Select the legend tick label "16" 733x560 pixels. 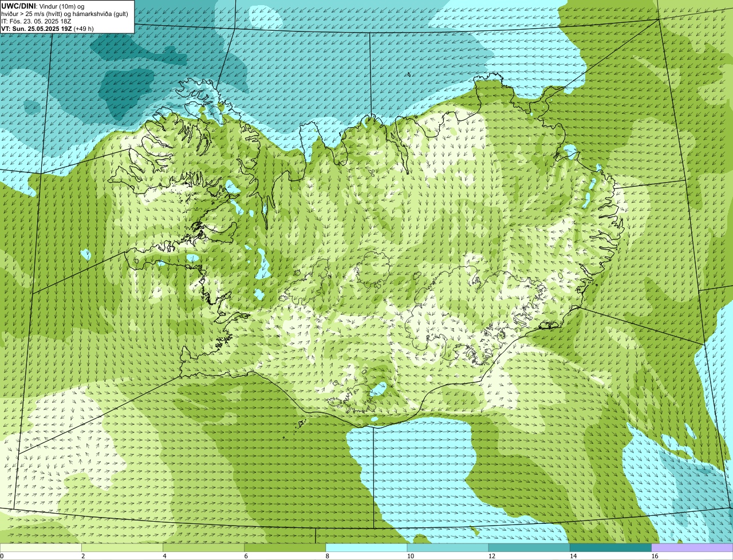[654, 556]
